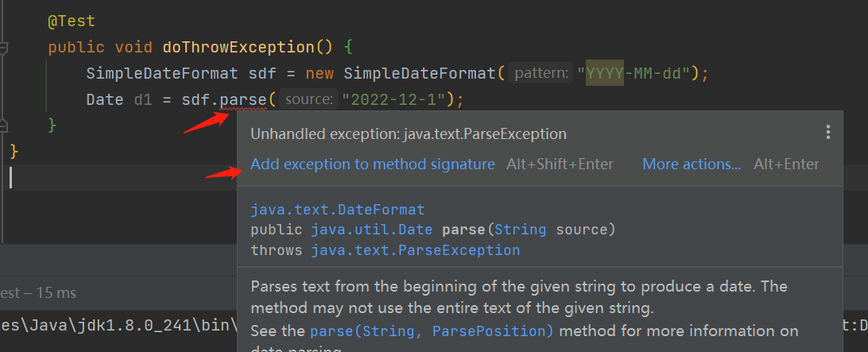Click the underlined parse method call

point(244,100)
